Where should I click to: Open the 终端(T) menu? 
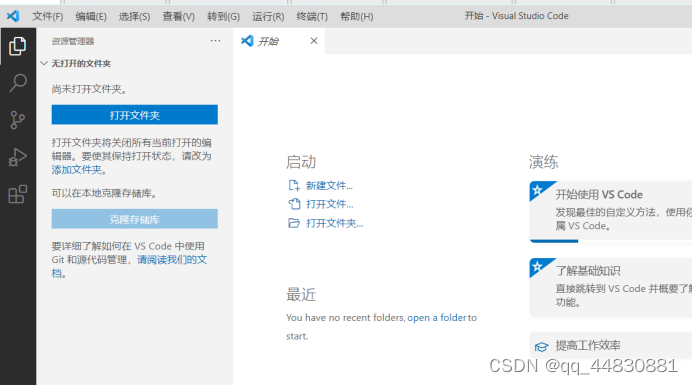point(312,17)
